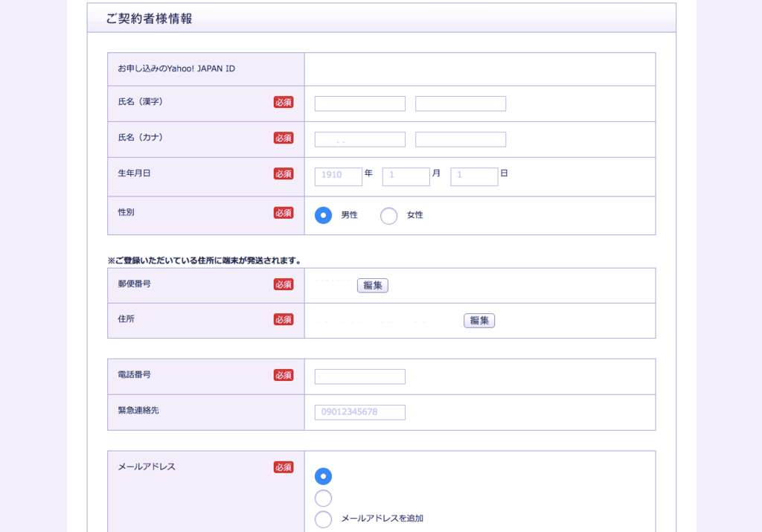This screenshot has height=532, width=762.
Task: Select the first メールアドレス radio button
Action: (x=323, y=475)
